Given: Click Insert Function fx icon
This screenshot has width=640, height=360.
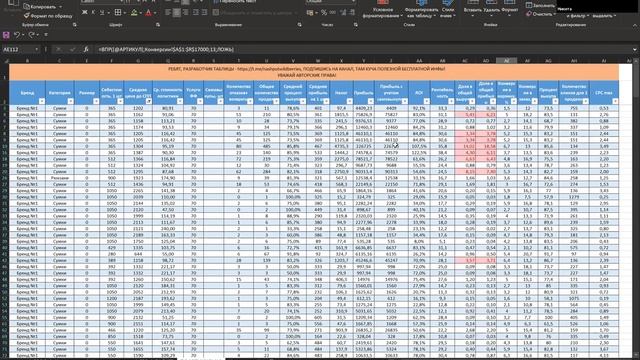Looking at the screenshot, I should click(86, 49).
